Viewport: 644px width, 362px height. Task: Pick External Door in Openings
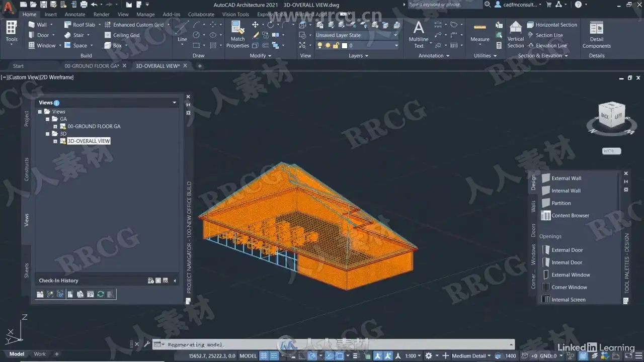(x=562, y=250)
